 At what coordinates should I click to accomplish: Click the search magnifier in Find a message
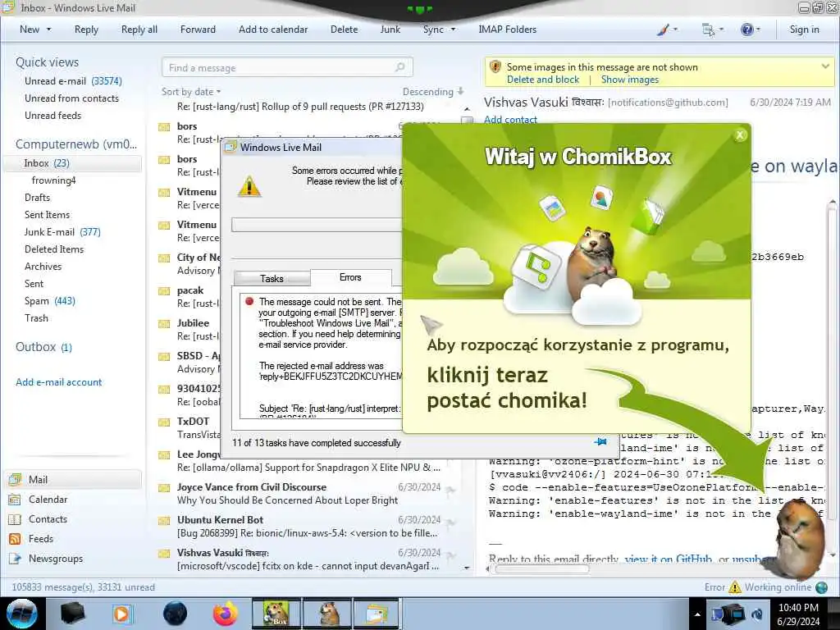[x=399, y=67]
